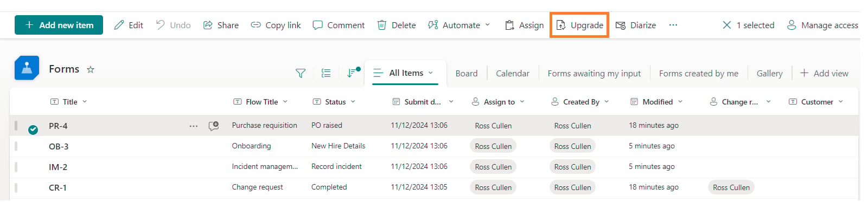
Task: Open the Assign to column dropdown
Action: click(x=522, y=102)
